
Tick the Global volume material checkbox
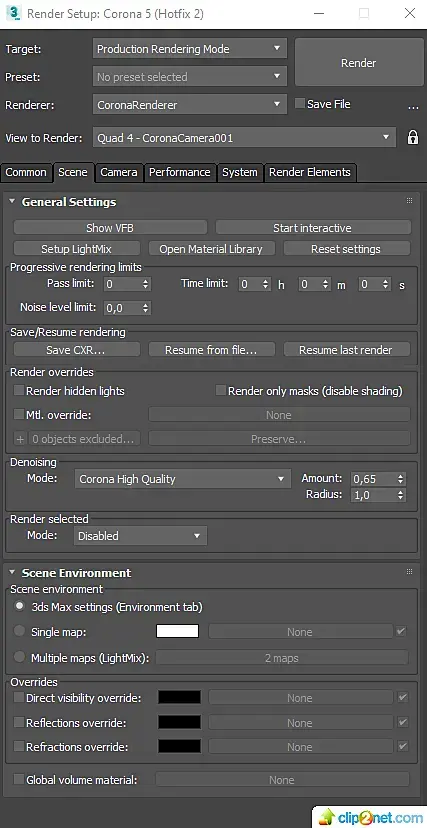click(19, 779)
